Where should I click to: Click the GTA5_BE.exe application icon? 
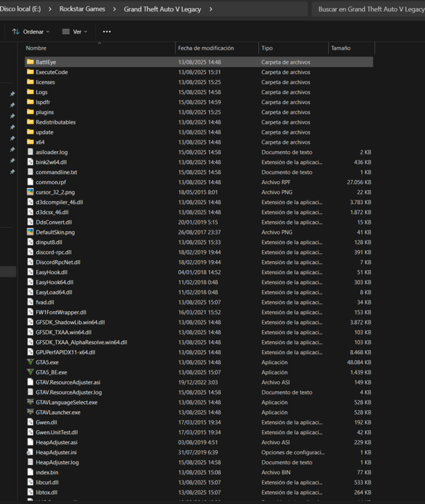tap(30, 372)
